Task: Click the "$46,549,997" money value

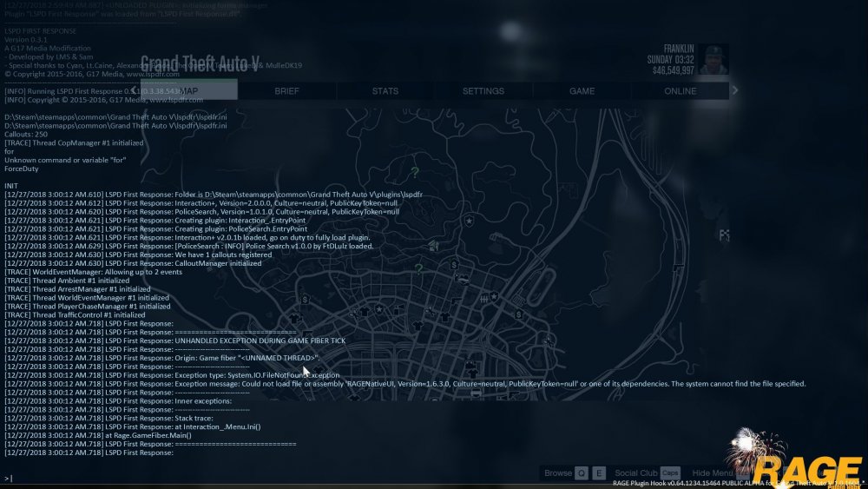Action: point(674,70)
